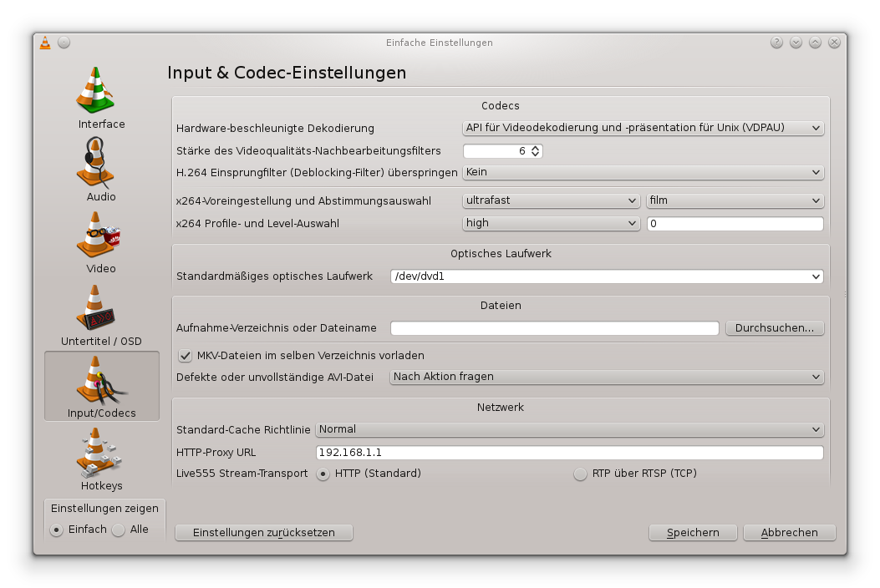Screen dimensions: 880x588
Task: Expand the Standard-Cache Richtlinie dropdown
Action: 569,429
